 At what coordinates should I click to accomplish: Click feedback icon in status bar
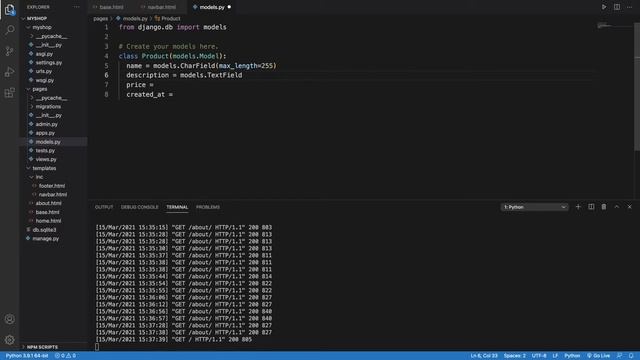pyautogui.click(x=620, y=356)
